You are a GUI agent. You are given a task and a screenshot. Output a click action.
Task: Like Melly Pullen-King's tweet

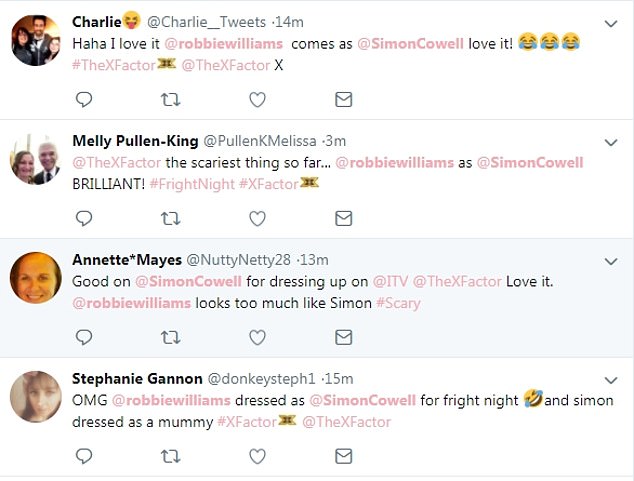pos(257,218)
